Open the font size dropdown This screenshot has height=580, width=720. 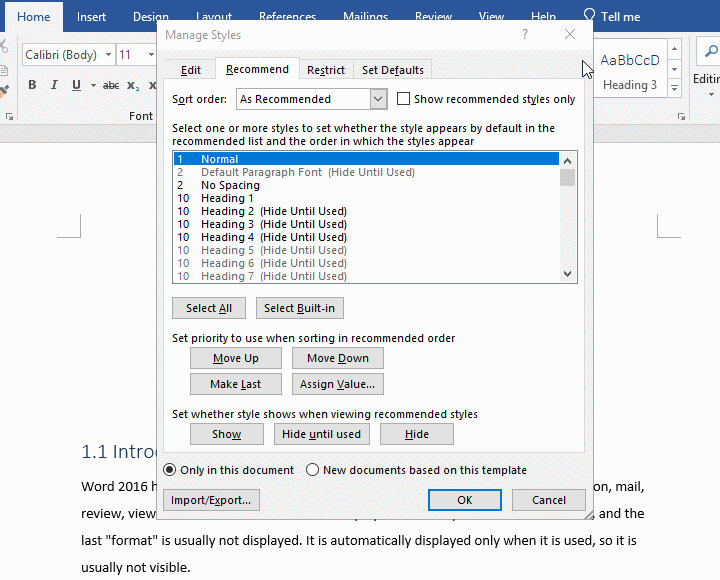(x=151, y=55)
